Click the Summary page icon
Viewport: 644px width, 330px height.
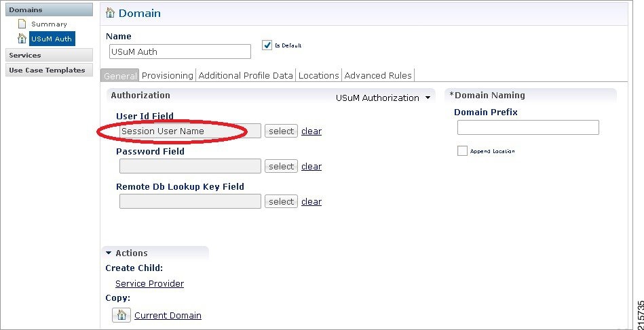tap(22, 24)
